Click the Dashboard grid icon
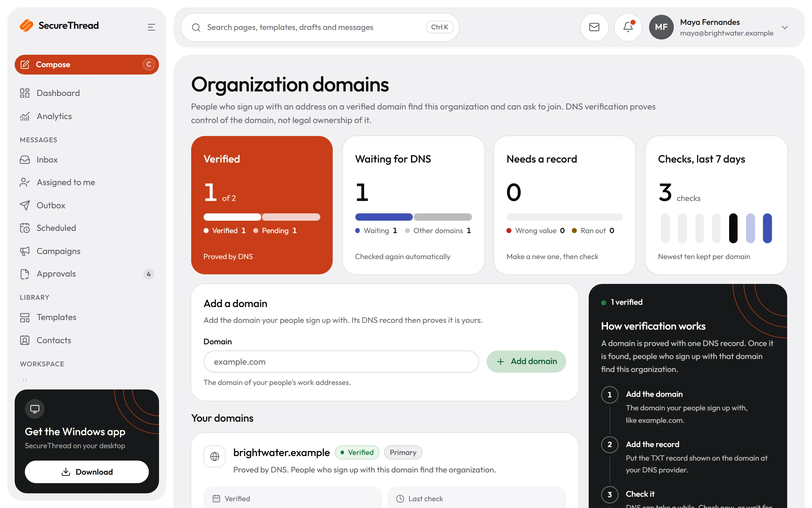The image size is (812, 508). (x=25, y=93)
